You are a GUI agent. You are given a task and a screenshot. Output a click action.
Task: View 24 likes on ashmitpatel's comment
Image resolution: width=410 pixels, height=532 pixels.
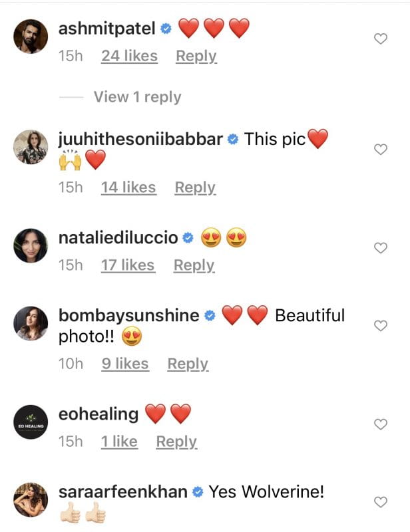click(128, 57)
